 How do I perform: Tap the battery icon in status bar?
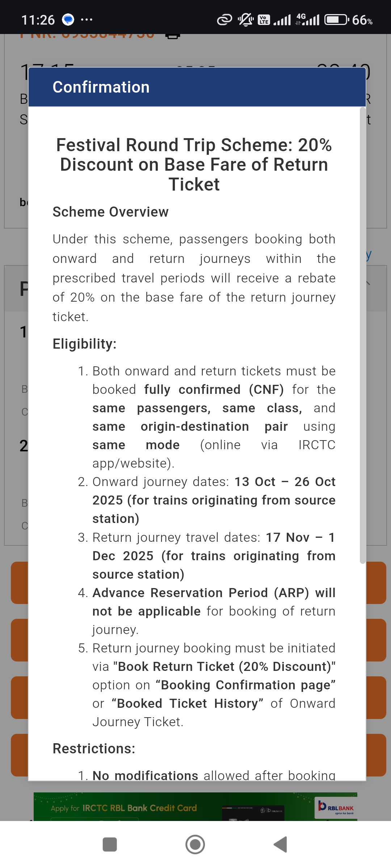(336, 20)
